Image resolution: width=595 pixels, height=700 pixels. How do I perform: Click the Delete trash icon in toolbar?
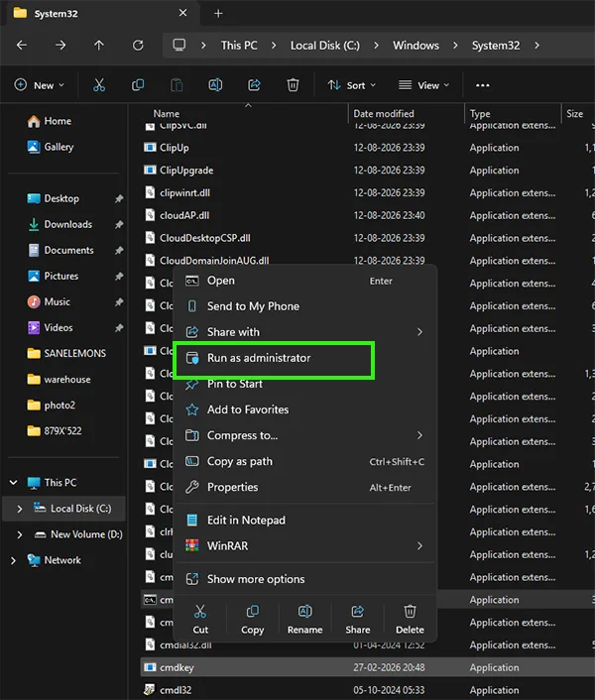click(x=293, y=85)
